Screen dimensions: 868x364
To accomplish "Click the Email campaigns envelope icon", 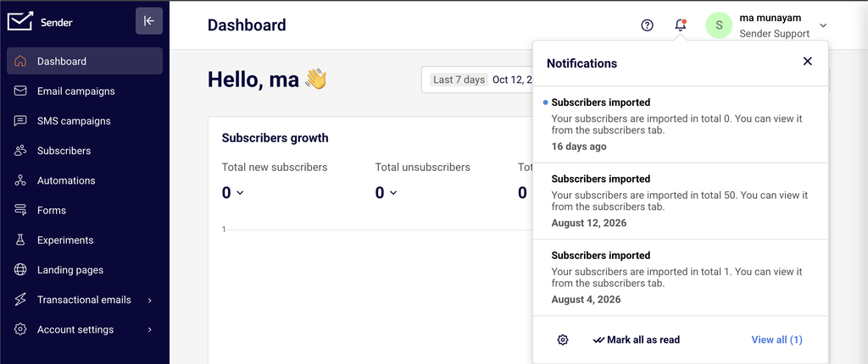I will coord(20,91).
